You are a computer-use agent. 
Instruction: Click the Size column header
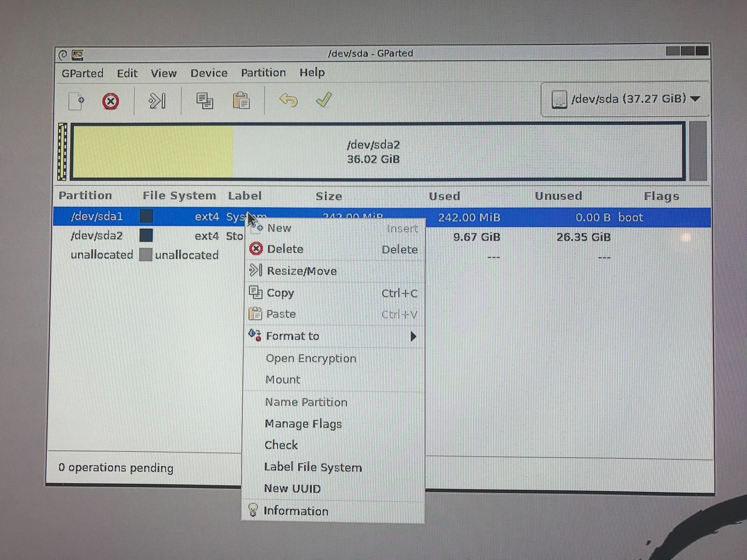coord(329,196)
